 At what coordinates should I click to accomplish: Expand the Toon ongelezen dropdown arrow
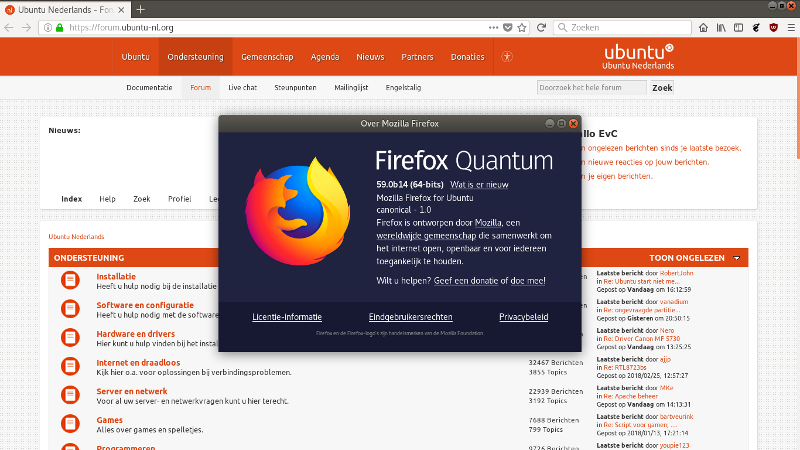[x=737, y=258]
